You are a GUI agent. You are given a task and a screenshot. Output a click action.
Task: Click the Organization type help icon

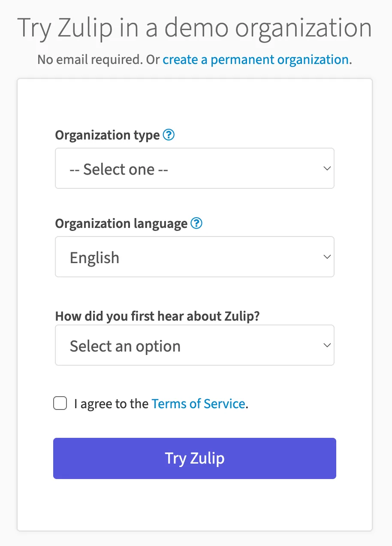[x=169, y=135]
